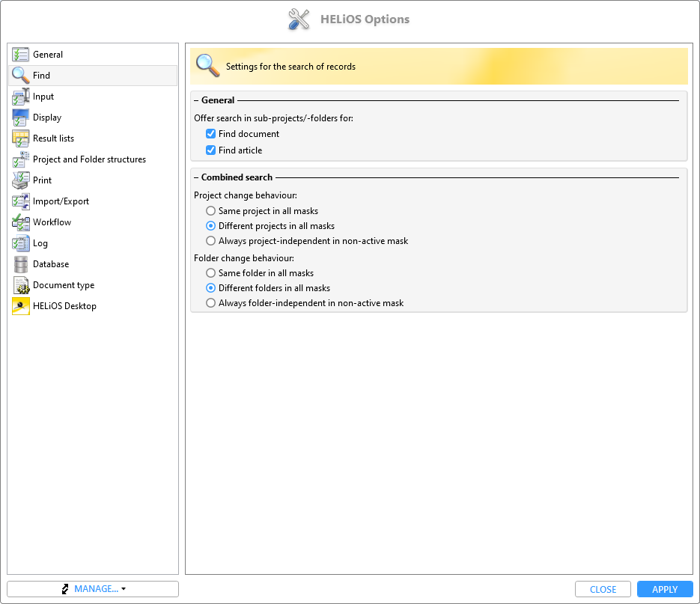Click the Log icon

pos(20,243)
